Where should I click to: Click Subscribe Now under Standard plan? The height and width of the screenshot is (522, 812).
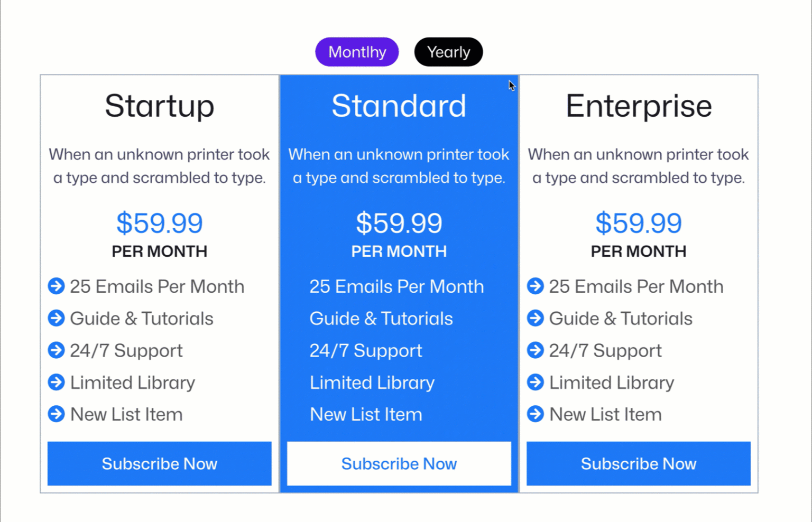[x=399, y=463]
